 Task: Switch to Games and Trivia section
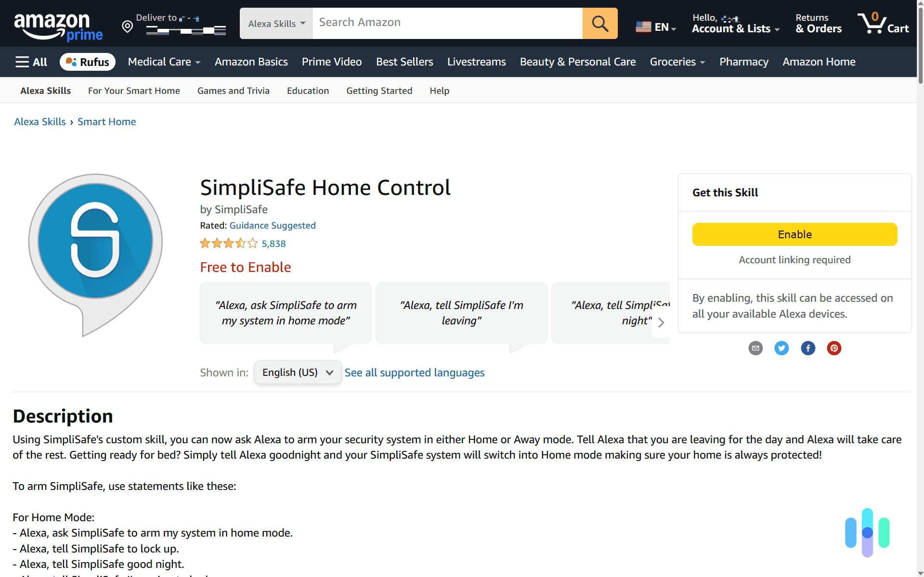(x=233, y=90)
